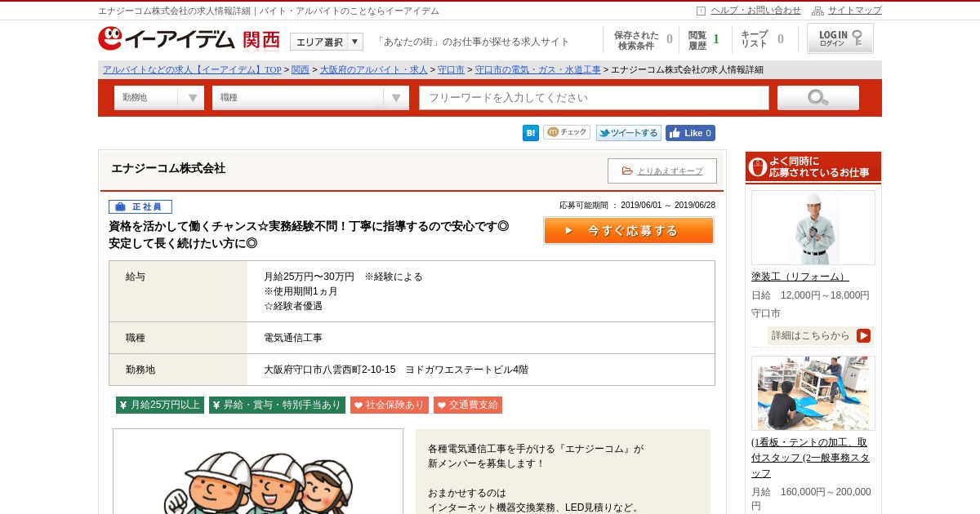
Task: Click the LOGIN ログイン button
Action: (840, 38)
